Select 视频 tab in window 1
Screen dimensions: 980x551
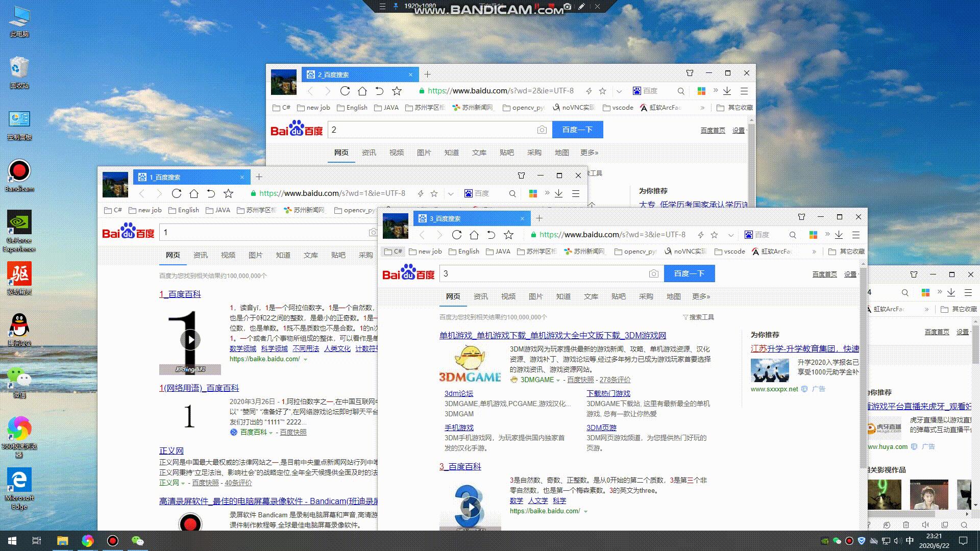click(228, 255)
